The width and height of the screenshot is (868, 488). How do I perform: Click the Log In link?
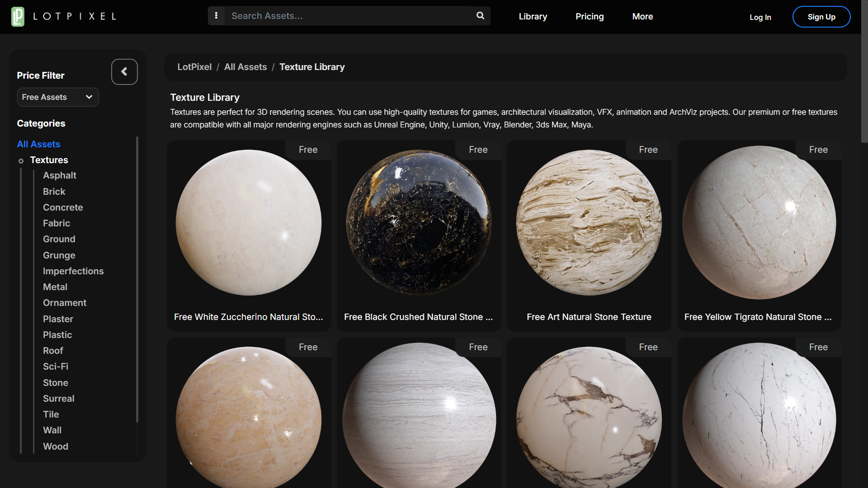[x=760, y=17]
